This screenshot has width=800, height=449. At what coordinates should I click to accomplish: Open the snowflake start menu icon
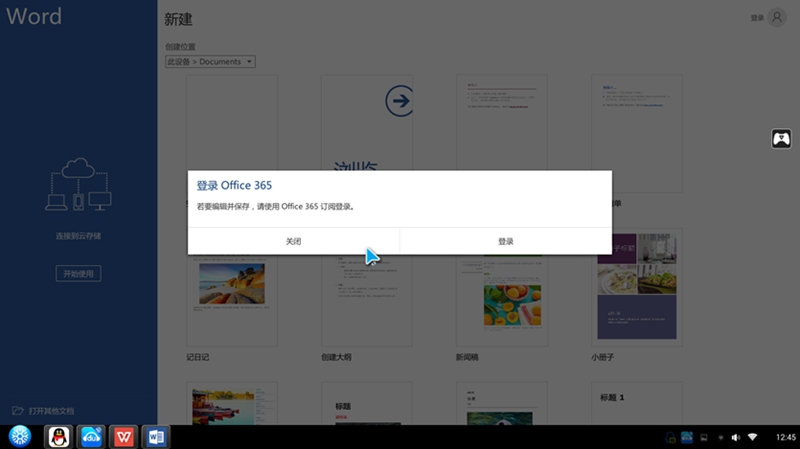pyautogui.click(x=20, y=437)
